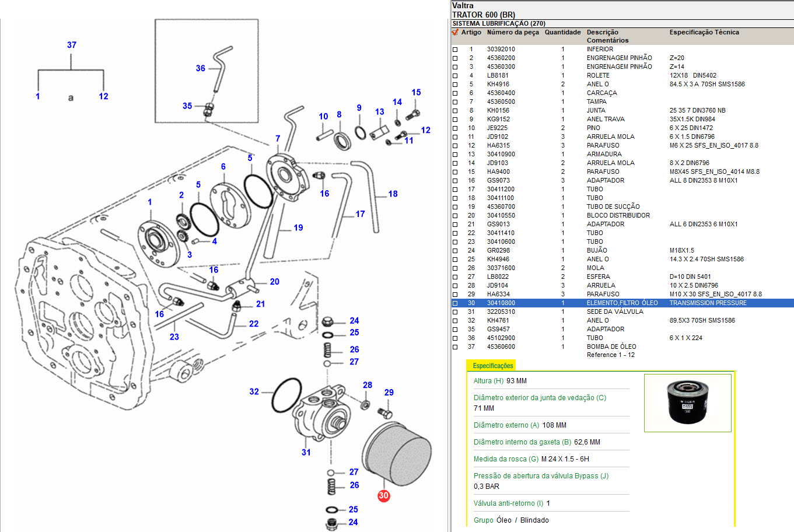Click the Quantidade column header
The image size is (794, 532).
(562, 33)
